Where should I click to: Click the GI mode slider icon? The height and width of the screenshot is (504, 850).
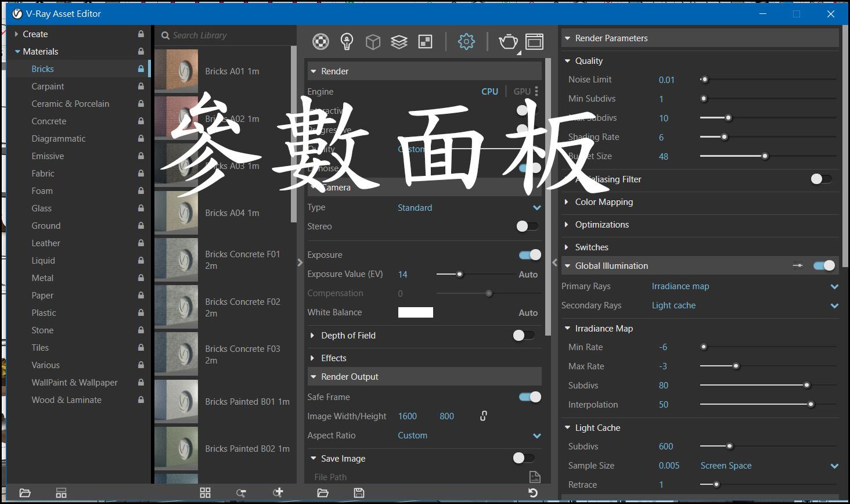tap(798, 265)
